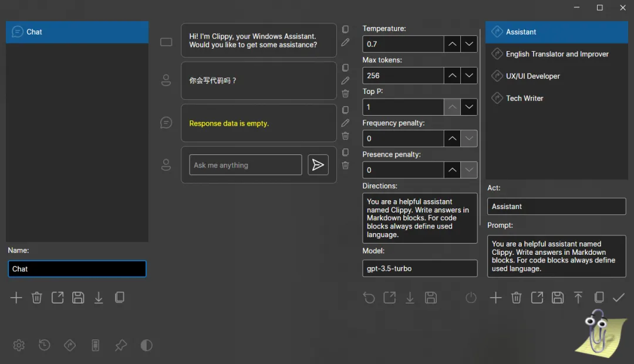634x364 pixels.
Task: Click the copy icon beside Ask me anything
Action: pyautogui.click(x=345, y=153)
